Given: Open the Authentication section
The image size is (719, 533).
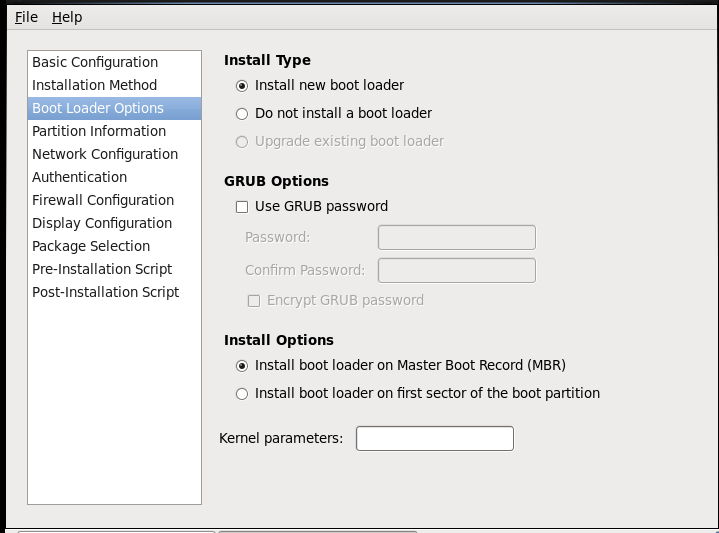Looking at the screenshot, I should [114, 177].
